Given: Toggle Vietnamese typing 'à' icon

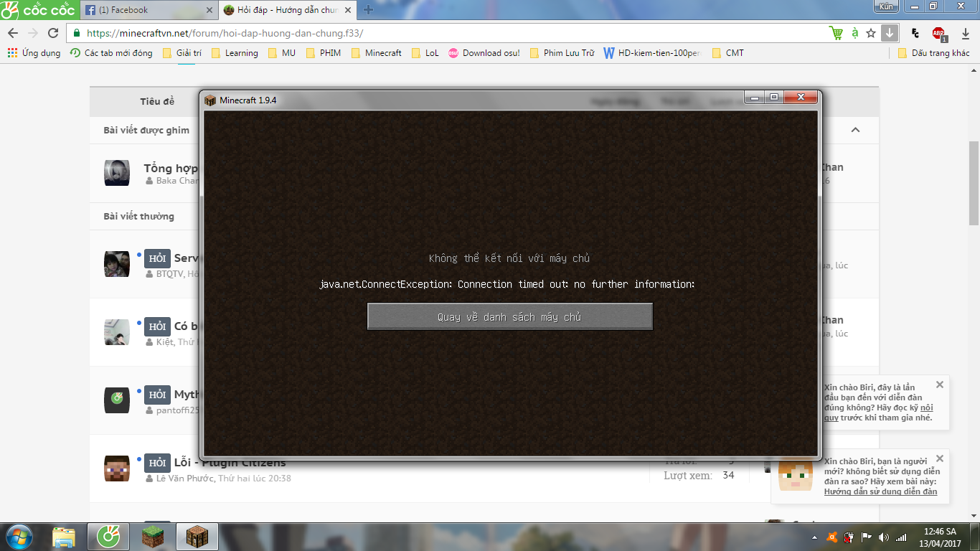Looking at the screenshot, I should tap(854, 33).
